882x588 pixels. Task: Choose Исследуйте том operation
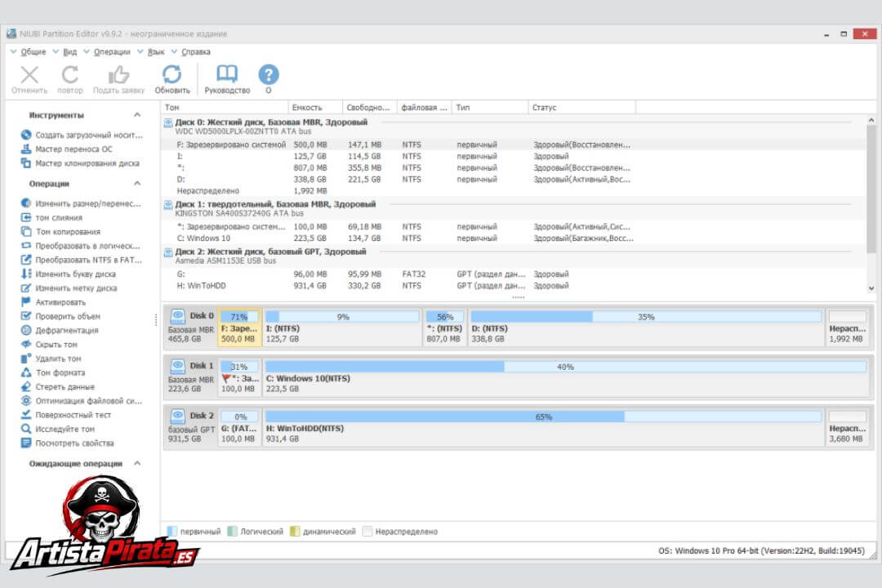coord(58,429)
